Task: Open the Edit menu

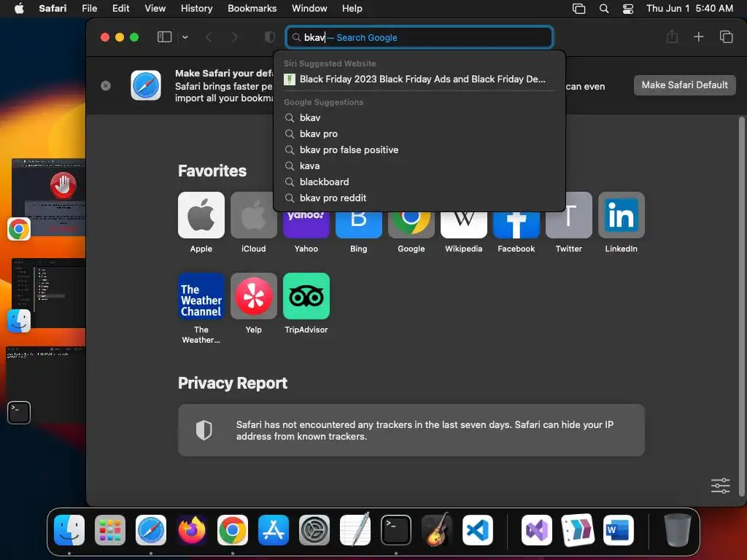Action: click(x=120, y=8)
